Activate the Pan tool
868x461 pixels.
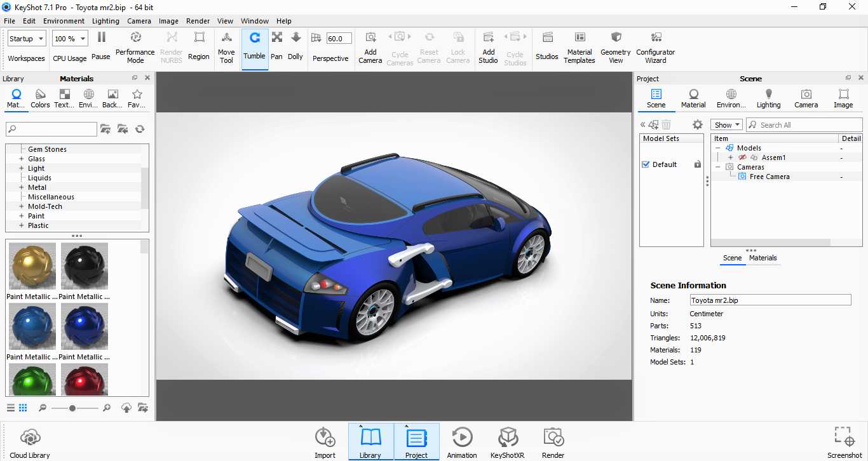(x=276, y=48)
